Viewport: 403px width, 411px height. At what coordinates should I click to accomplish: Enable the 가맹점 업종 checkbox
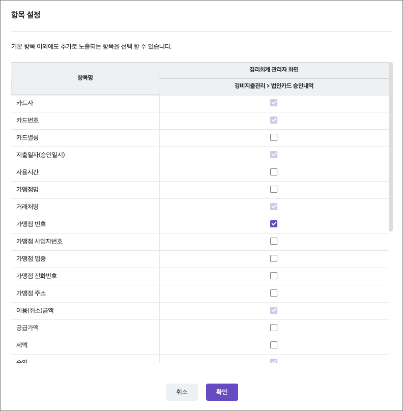tap(274, 258)
